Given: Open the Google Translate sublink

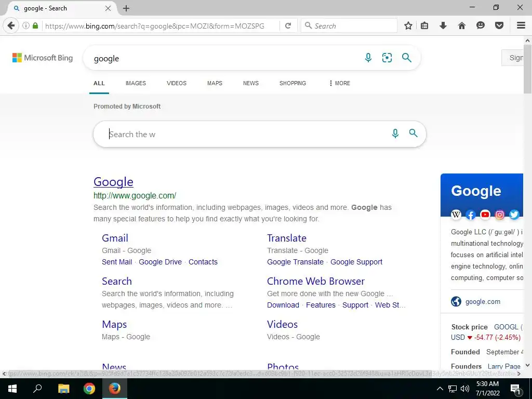Looking at the screenshot, I should point(295,262).
